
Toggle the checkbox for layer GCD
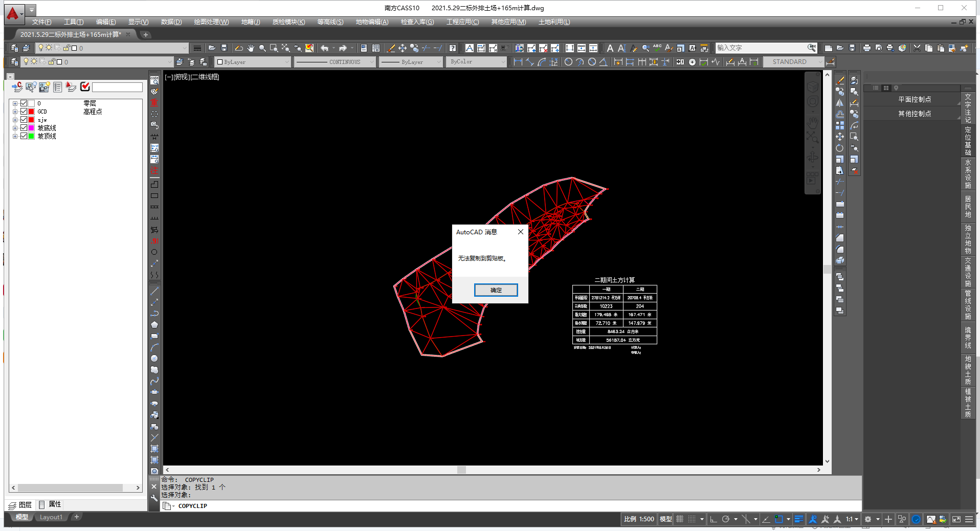[x=24, y=112]
